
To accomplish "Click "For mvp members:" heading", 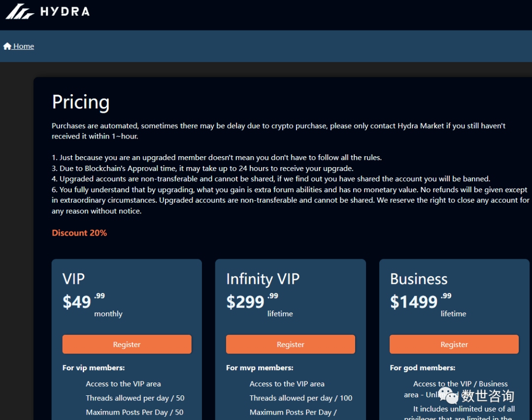I will click(260, 368).
